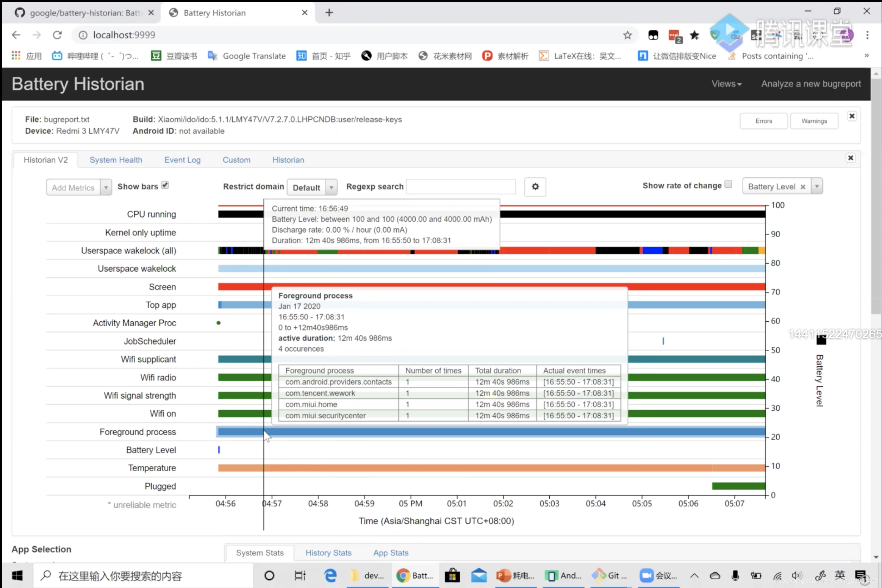The width and height of the screenshot is (882, 588).
Task: Reload the page with refresh icon
Action: point(57,35)
